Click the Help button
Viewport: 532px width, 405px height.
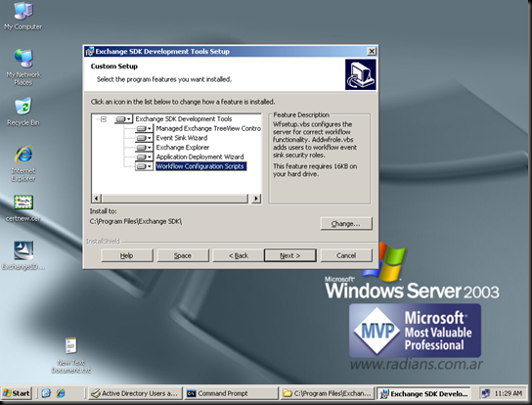coord(127,255)
